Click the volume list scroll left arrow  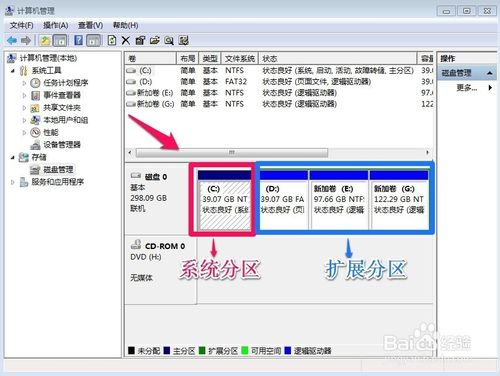click(130, 153)
